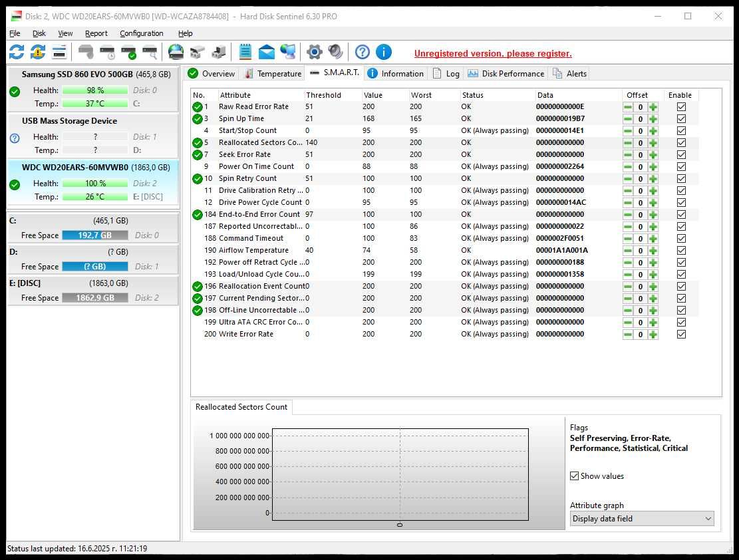Decrease offset for Write Error Rate
The width and height of the screenshot is (739, 560).
pyautogui.click(x=628, y=335)
